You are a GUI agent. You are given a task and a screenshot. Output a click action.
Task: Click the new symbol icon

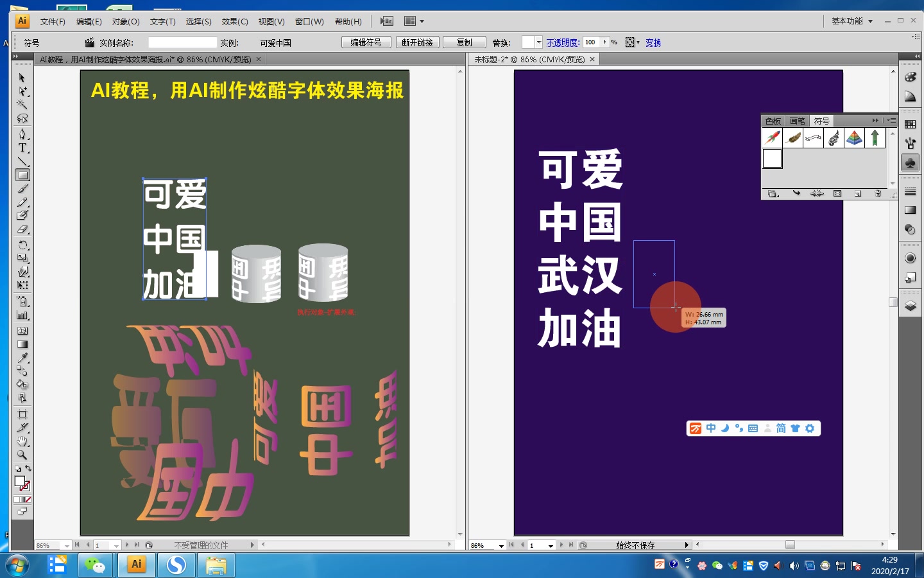858,193
